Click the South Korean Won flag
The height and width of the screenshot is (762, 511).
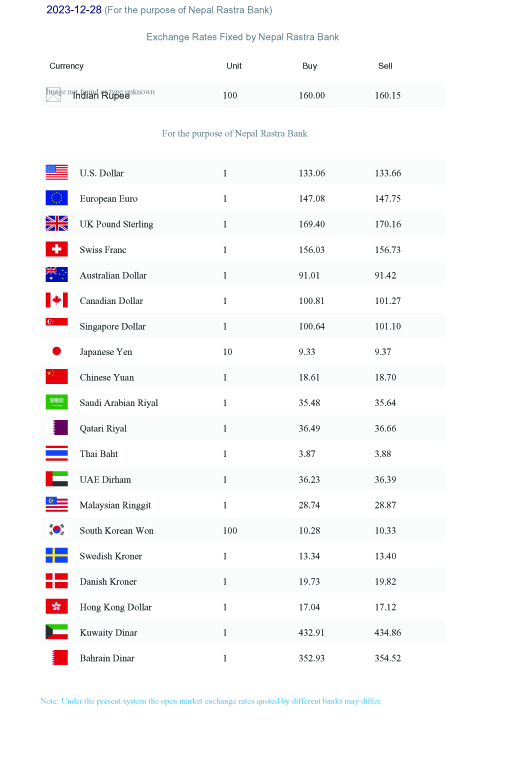pyautogui.click(x=57, y=530)
